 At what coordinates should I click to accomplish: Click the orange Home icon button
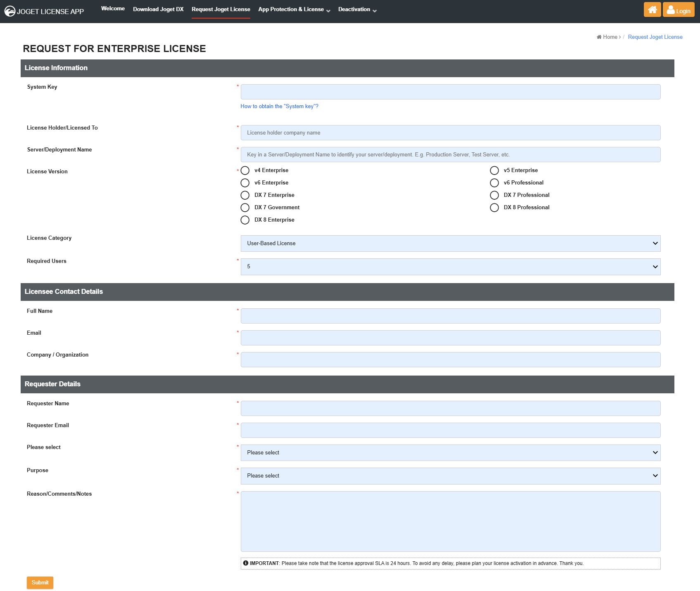pyautogui.click(x=652, y=9)
